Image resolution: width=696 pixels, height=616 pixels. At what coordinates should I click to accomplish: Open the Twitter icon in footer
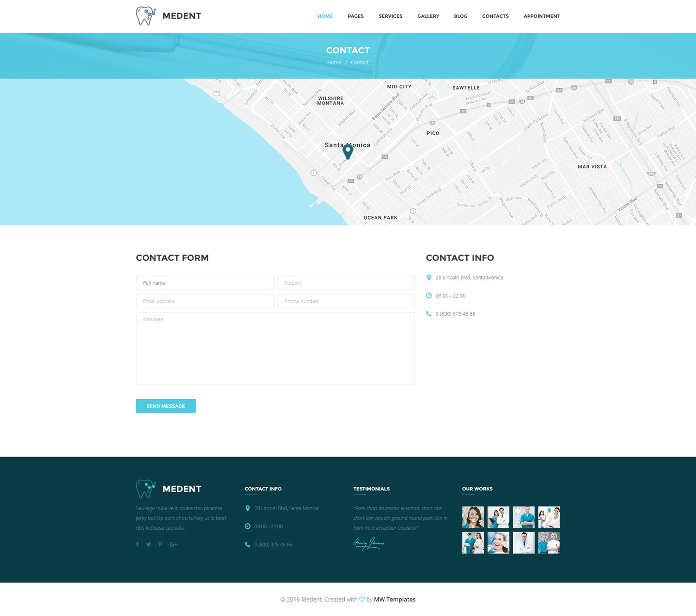point(148,545)
